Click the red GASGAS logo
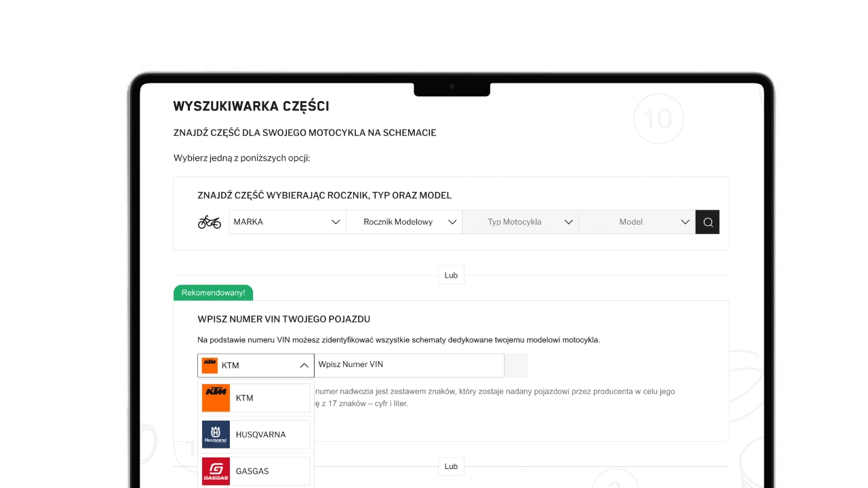The image size is (868, 488). coord(216,471)
